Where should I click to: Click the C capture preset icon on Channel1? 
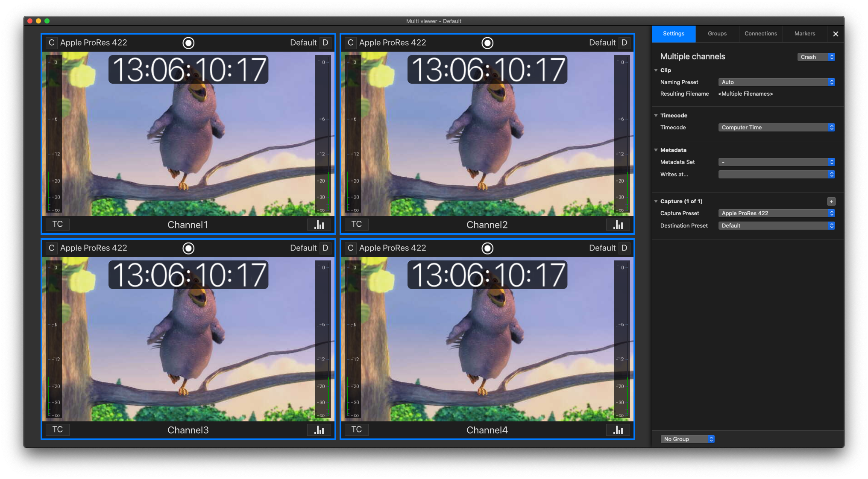coord(51,43)
